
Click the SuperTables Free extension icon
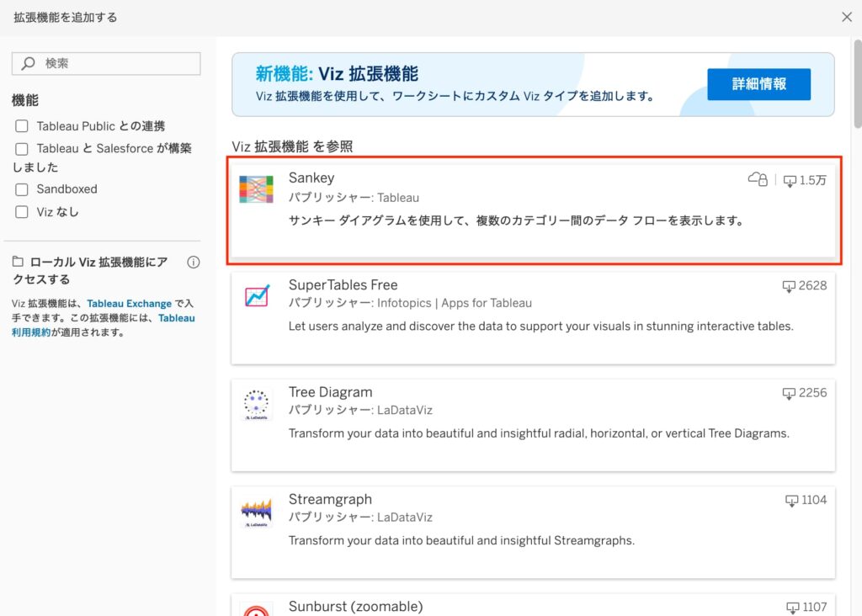point(256,297)
